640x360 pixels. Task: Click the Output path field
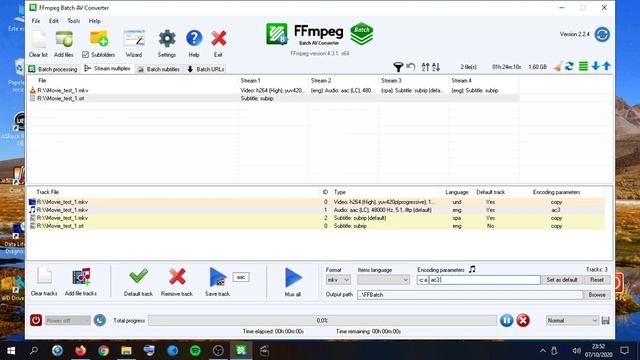[470, 295]
